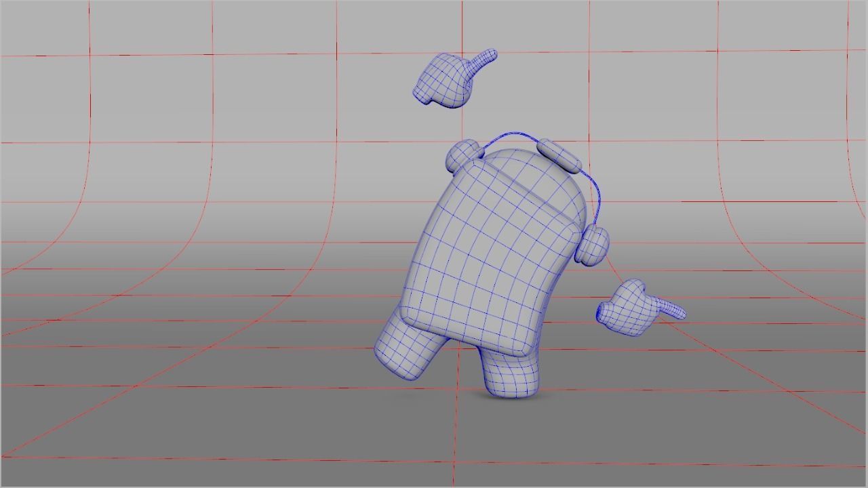The width and height of the screenshot is (868, 488).
Task: Select the headphone ear cup beside the lower hand
Action: 591,245
